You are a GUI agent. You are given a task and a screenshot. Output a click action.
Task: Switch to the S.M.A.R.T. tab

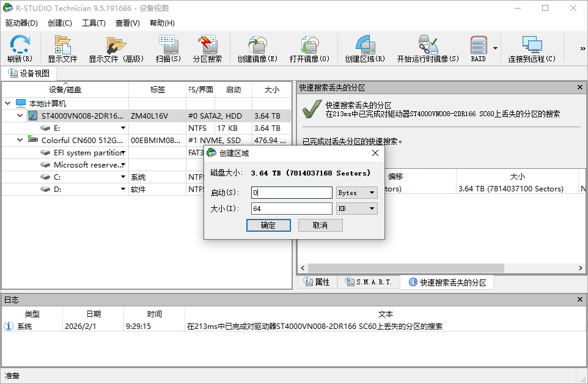(x=368, y=282)
